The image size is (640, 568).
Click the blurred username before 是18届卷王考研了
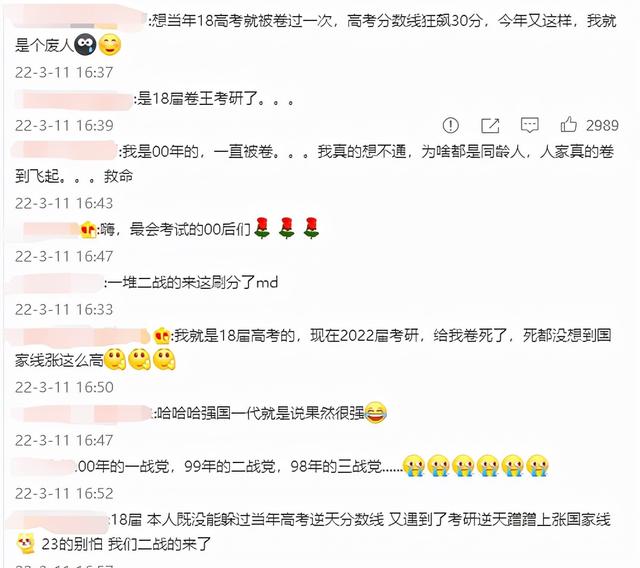pyautogui.click(x=73, y=100)
